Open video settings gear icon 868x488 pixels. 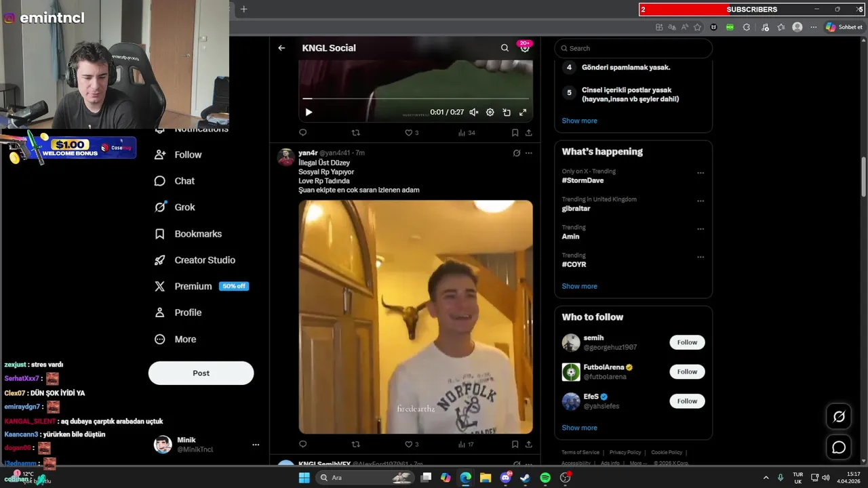click(490, 113)
